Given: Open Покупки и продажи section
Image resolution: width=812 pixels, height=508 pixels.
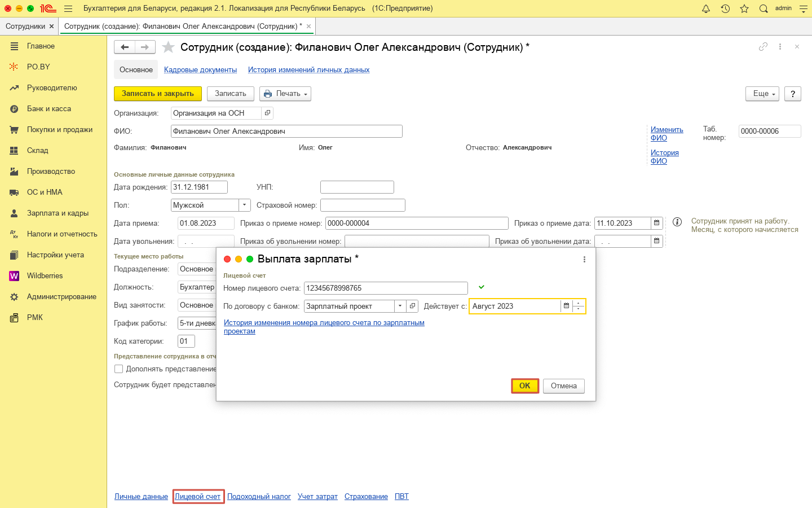Looking at the screenshot, I should 54,129.
